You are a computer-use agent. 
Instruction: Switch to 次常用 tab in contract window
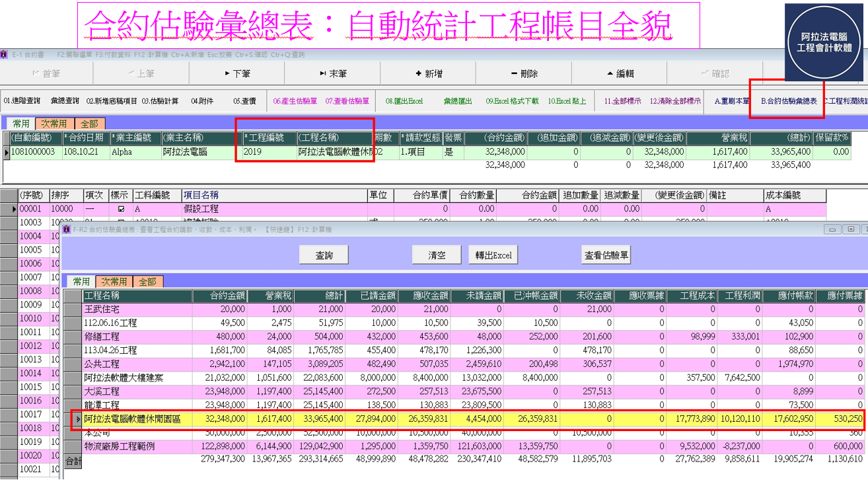54,124
